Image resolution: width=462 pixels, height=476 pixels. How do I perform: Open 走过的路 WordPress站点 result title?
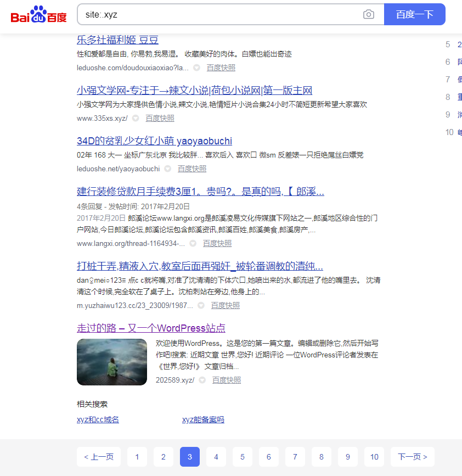click(151, 328)
